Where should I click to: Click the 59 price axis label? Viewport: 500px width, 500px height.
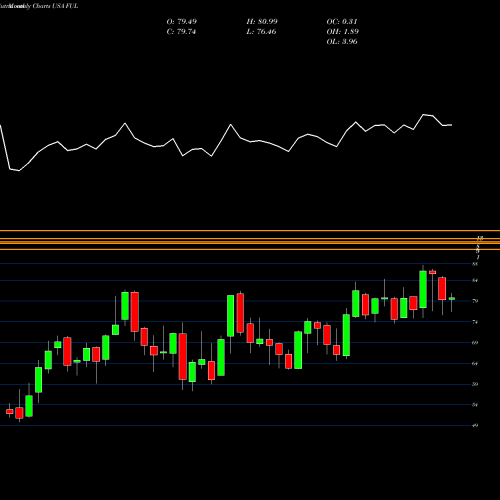click(x=475, y=384)
